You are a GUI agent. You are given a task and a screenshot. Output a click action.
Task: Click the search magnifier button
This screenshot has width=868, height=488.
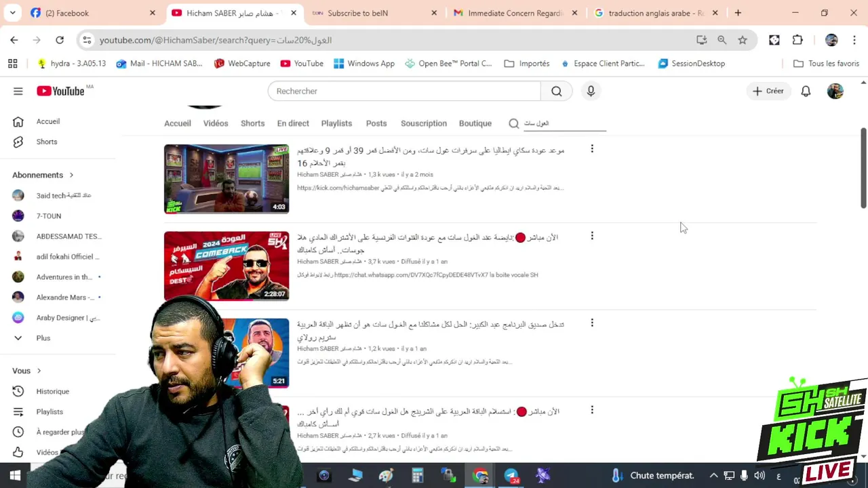coord(557,91)
